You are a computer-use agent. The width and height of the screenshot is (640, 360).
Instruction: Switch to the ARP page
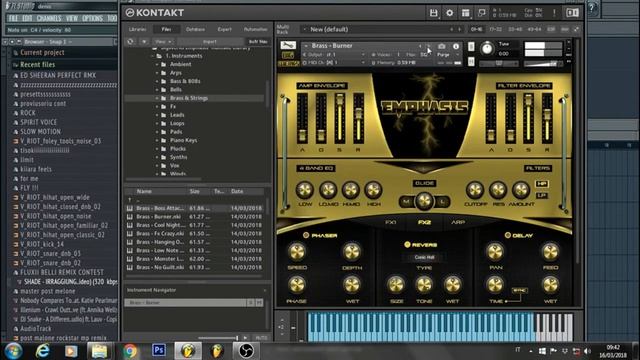click(458, 222)
